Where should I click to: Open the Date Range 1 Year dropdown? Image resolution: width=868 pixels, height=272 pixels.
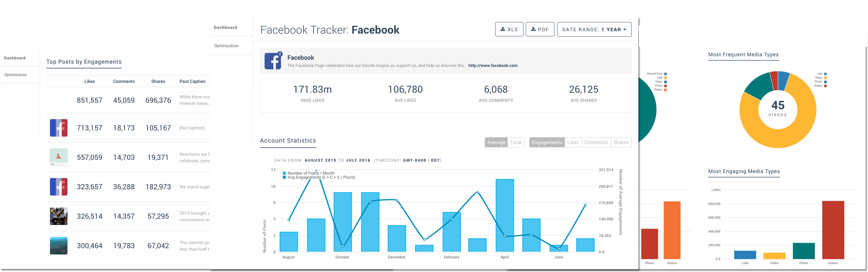pos(594,29)
